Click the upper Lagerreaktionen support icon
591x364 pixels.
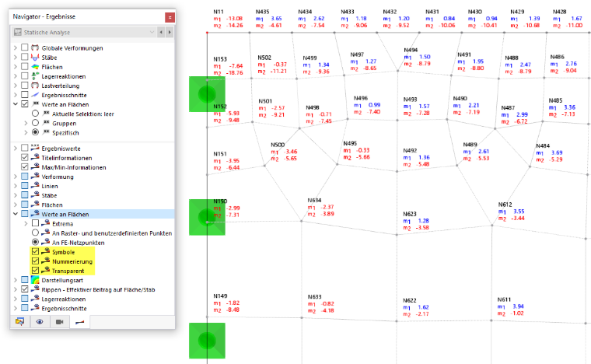(x=35, y=75)
